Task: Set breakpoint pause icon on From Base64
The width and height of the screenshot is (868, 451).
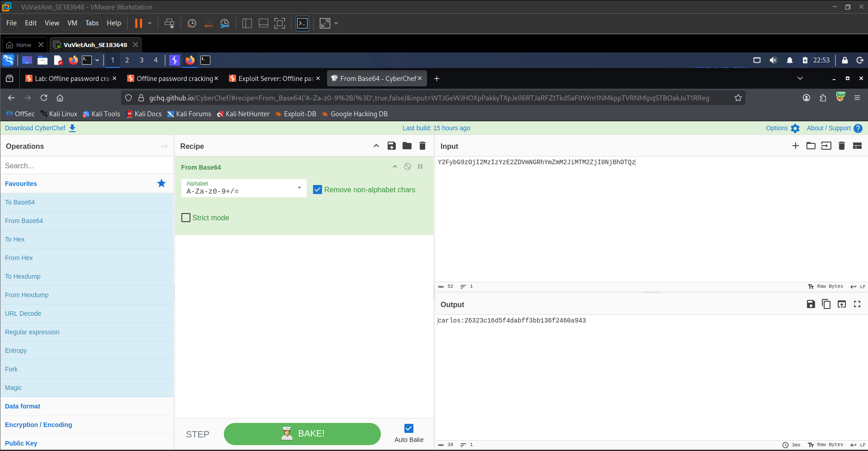Action: (x=420, y=166)
